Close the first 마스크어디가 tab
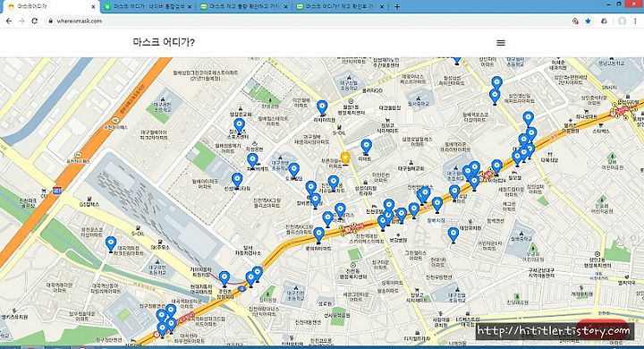644x349 pixels. click(93, 6)
